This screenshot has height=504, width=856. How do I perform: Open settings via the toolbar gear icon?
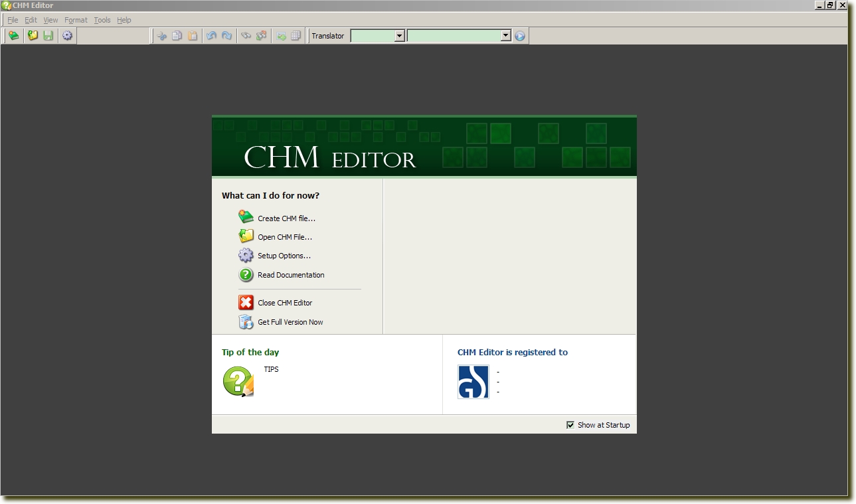click(x=67, y=36)
